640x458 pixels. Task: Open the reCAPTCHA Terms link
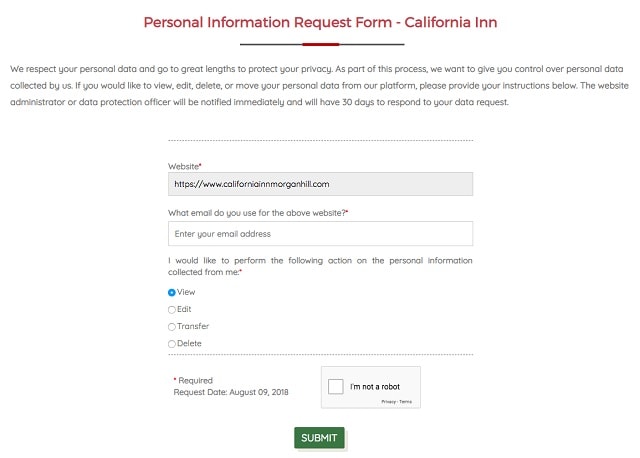[x=406, y=402]
